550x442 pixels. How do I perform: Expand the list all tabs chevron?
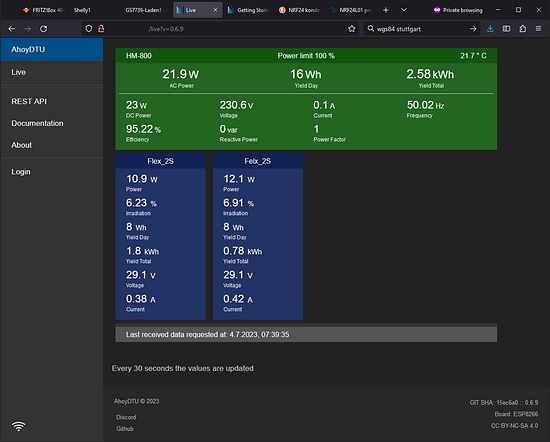(x=404, y=10)
